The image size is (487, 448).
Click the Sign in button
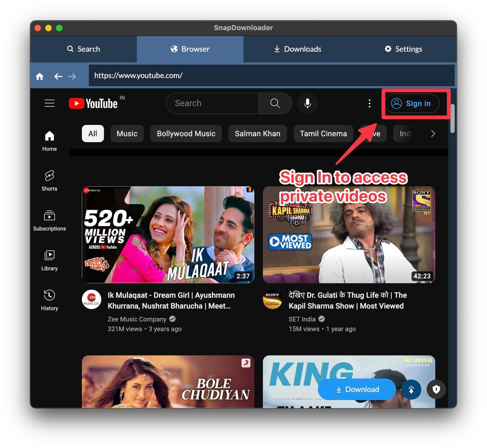point(412,103)
